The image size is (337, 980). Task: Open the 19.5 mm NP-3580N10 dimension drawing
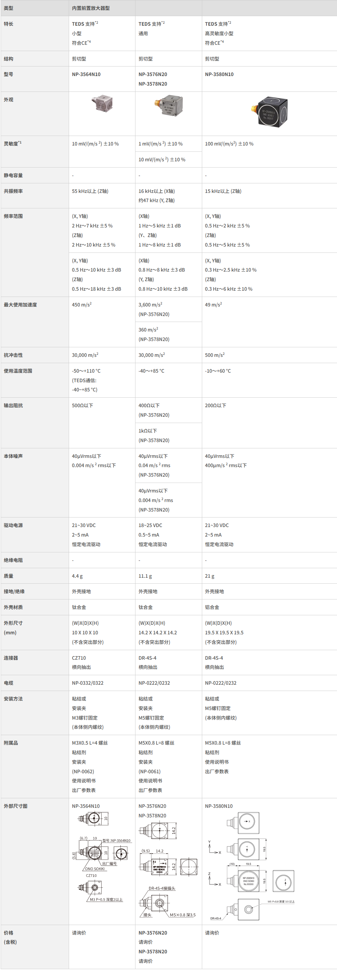[x=251, y=865]
